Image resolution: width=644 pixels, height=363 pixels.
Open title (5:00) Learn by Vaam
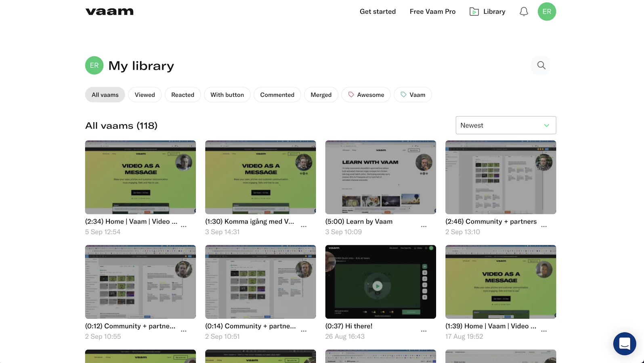pos(359,221)
